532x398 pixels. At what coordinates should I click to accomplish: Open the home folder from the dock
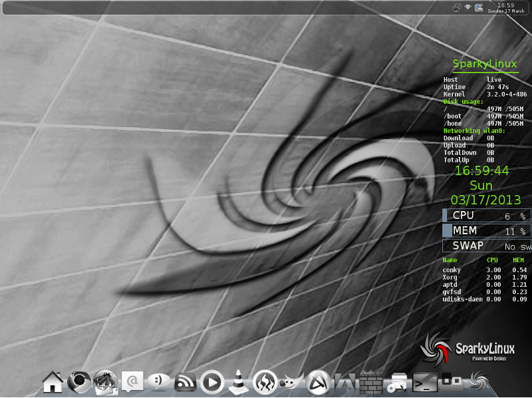52,383
